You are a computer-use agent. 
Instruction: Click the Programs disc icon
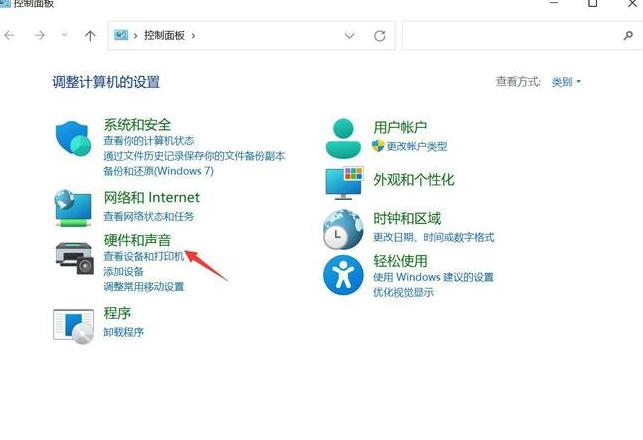tap(74, 326)
